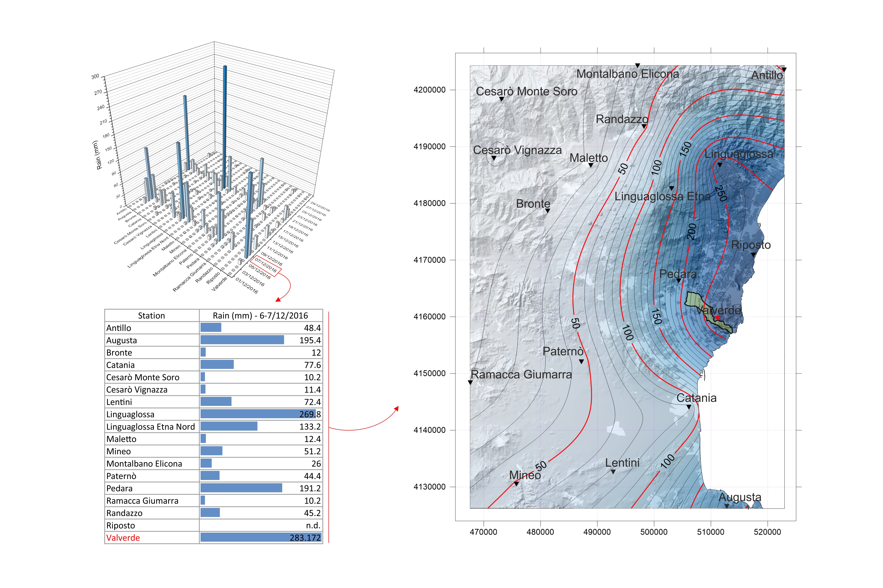The image size is (883, 588).
Task: Click the Catania station triangle marker
Action: point(689,406)
